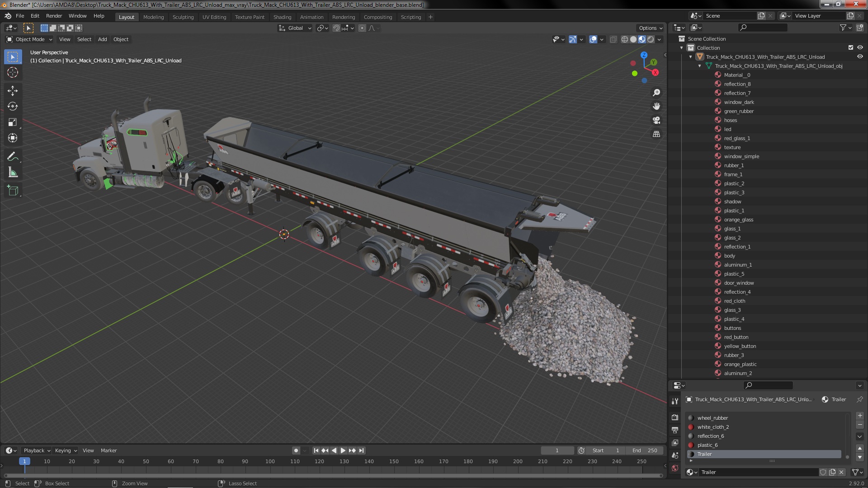
Task: Activate the Annotate tool
Action: (x=13, y=157)
